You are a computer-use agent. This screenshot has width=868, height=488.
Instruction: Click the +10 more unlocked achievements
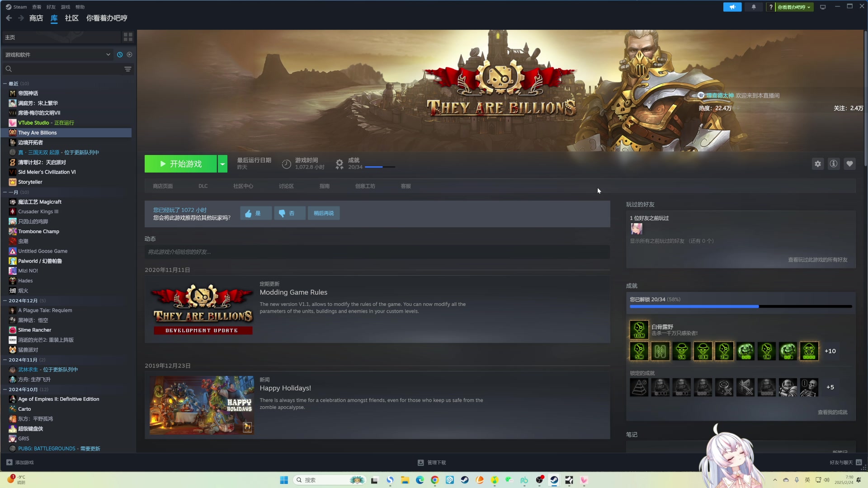tap(830, 351)
